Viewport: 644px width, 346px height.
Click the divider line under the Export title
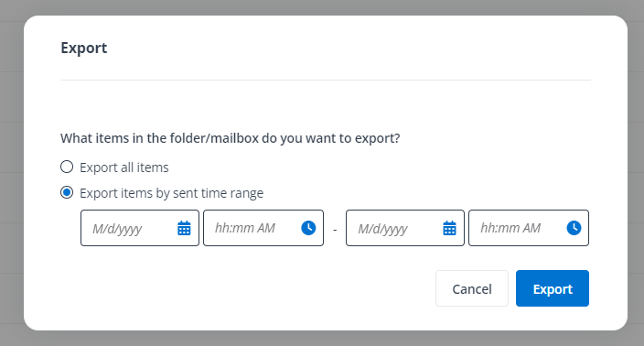click(326, 81)
